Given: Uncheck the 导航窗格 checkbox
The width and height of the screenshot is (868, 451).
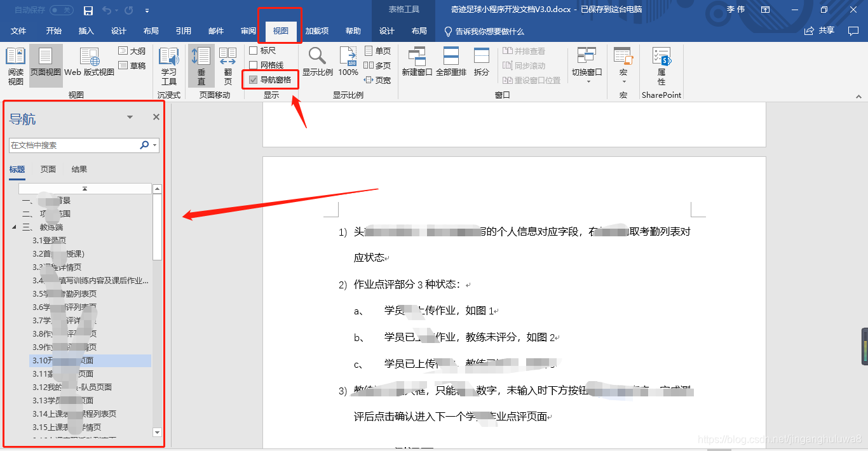Looking at the screenshot, I should click(x=254, y=80).
